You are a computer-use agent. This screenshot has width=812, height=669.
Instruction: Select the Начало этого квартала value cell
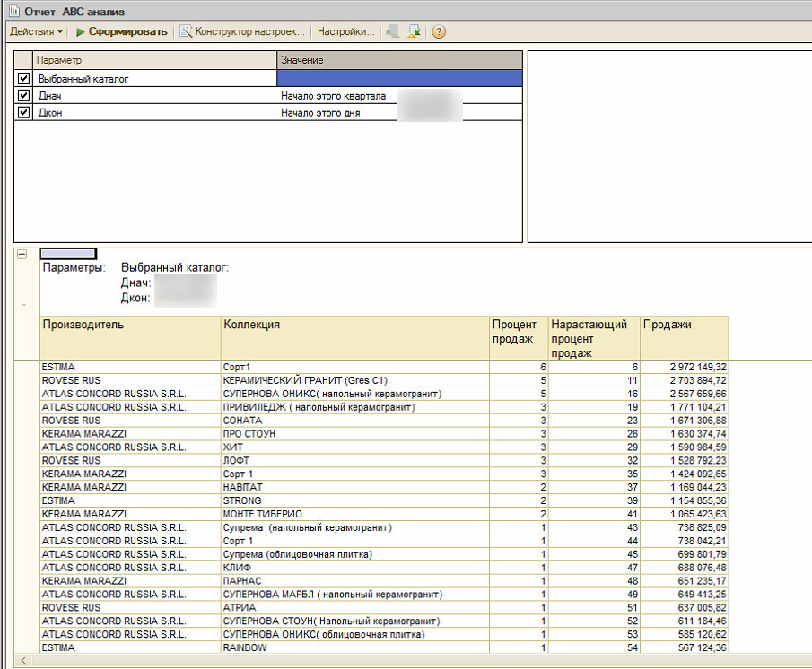pos(333,96)
